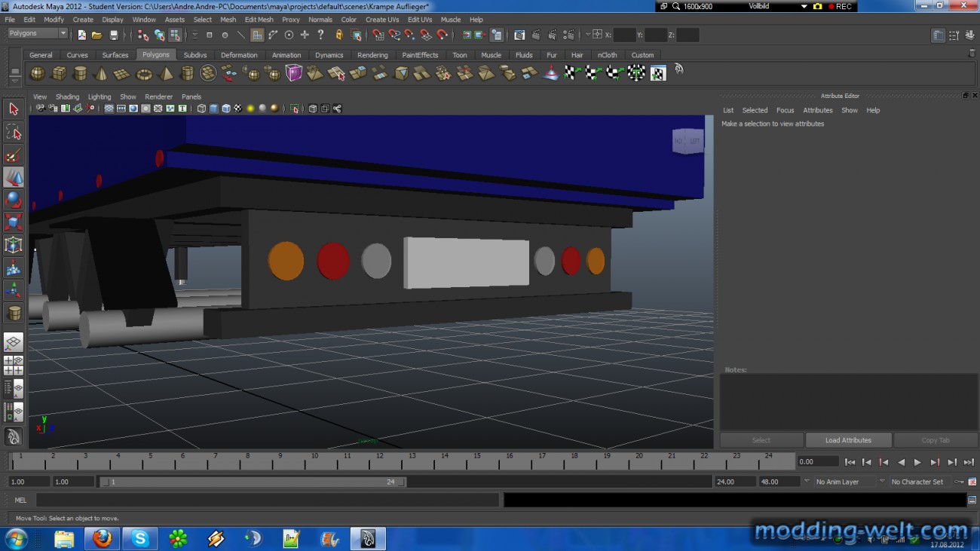Create a polygon sphere from the shelf

coord(37,73)
